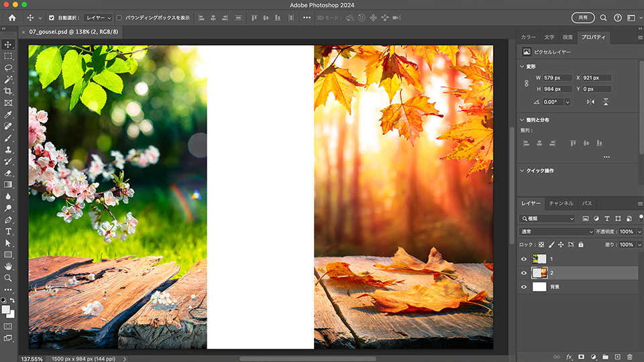The image size is (644, 362).
Task: Toggle lock all padlock icon
Action: 581,245
